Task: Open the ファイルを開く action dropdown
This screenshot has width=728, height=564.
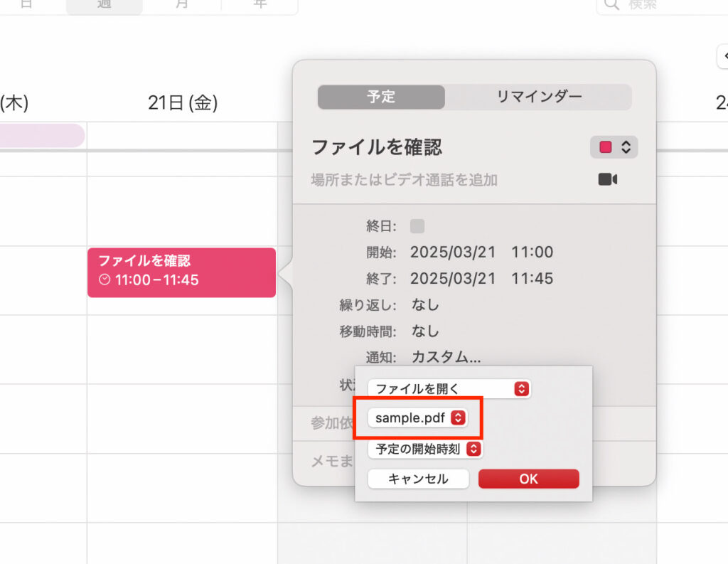Action: (x=448, y=389)
